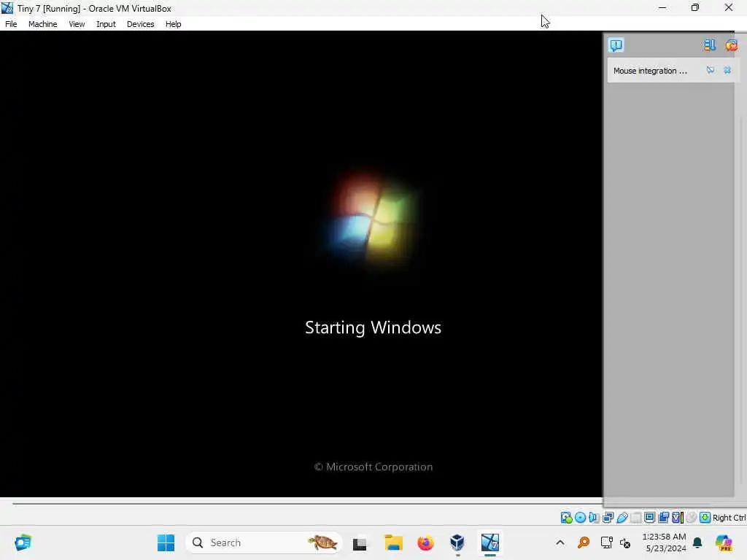747x560 pixels.
Task: Open the Input menu
Action: click(x=106, y=24)
